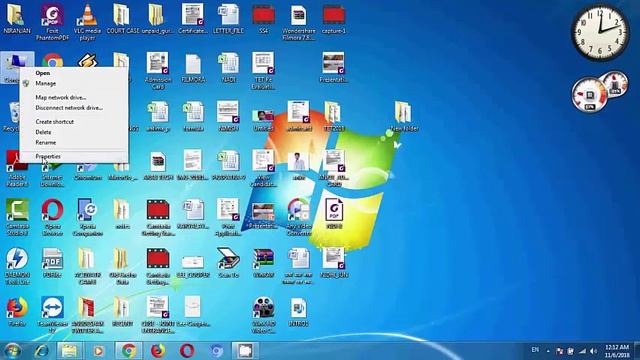Select the Opera Browser desktop shortcut
The width and height of the screenshot is (640, 360).
pyautogui.click(x=53, y=217)
